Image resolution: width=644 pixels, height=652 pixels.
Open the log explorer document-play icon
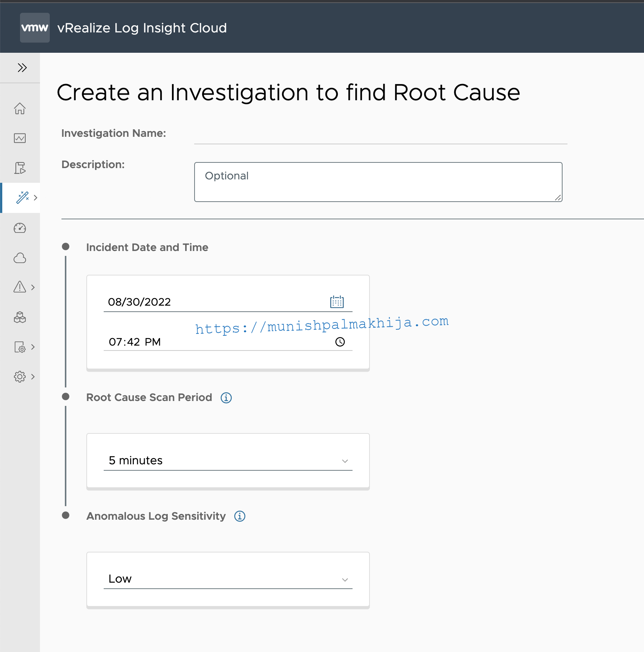tap(20, 168)
